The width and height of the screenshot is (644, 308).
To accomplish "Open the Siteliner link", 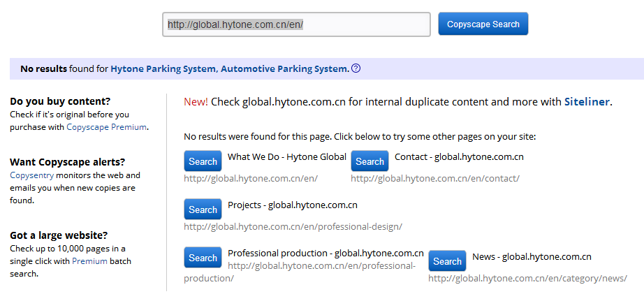I will point(587,102).
